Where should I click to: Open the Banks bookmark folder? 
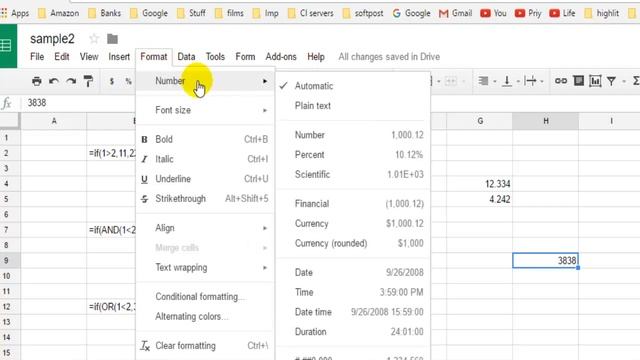[105, 13]
